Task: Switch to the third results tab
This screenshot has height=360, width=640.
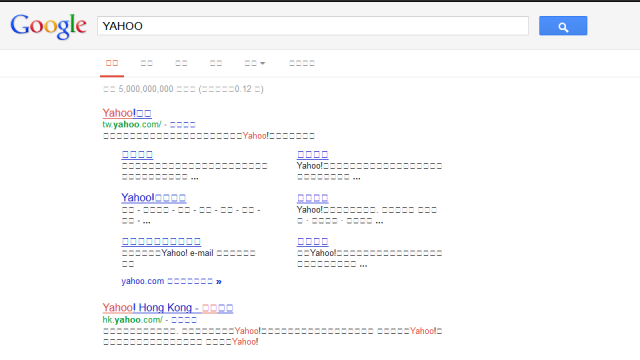Action: click(181, 63)
